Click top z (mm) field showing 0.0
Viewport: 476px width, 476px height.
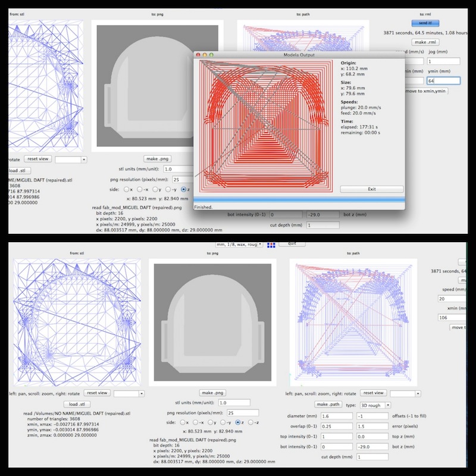click(x=372, y=437)
